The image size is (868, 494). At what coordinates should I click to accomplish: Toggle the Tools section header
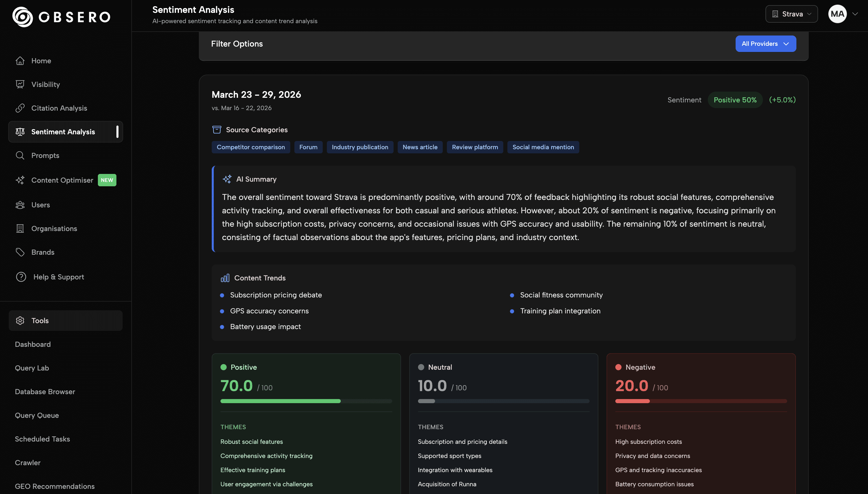coord(65,321)
